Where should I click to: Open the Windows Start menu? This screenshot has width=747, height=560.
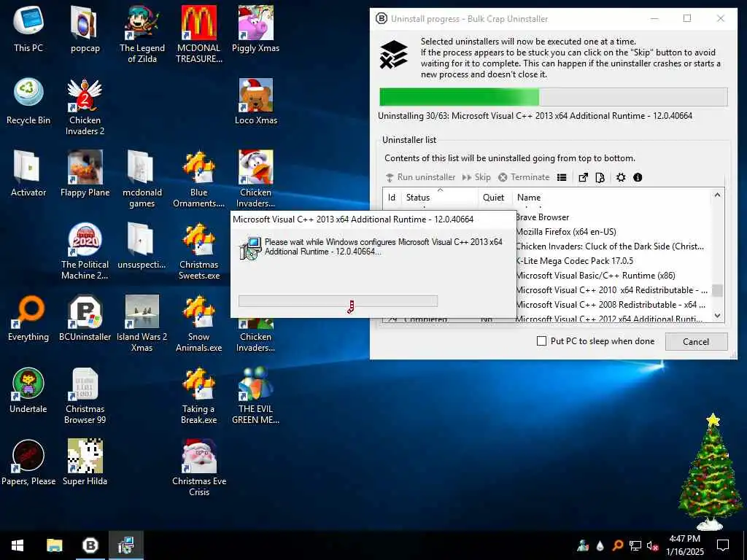pyautogui.click(x=18, y=545)
